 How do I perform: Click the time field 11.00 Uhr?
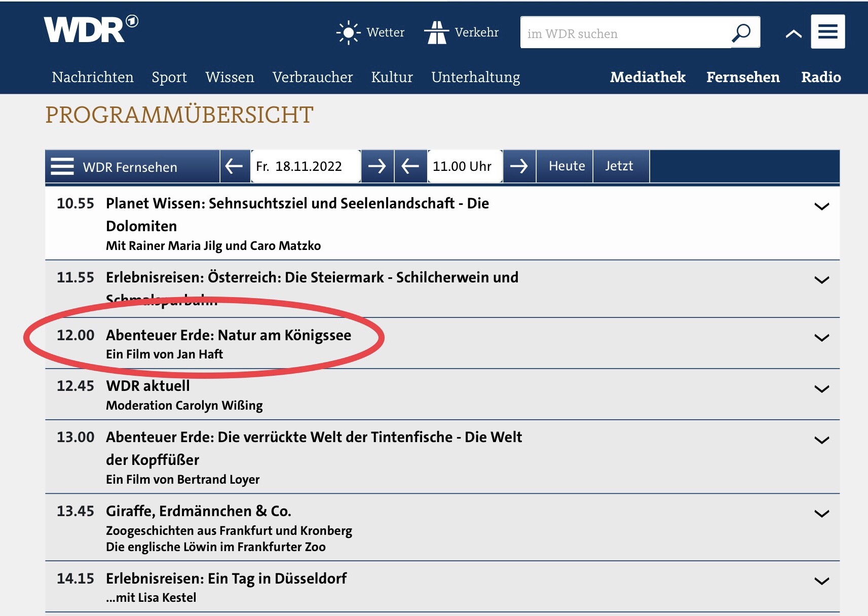(465, 166)
